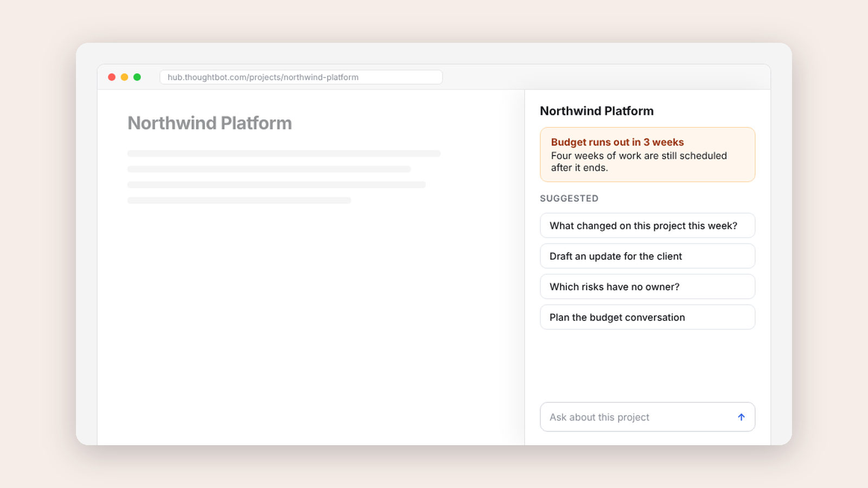This screenshot has height=488, width=868.
Task: Pick "Which risks have no owner?" suggestion
Action: (647, 287)
